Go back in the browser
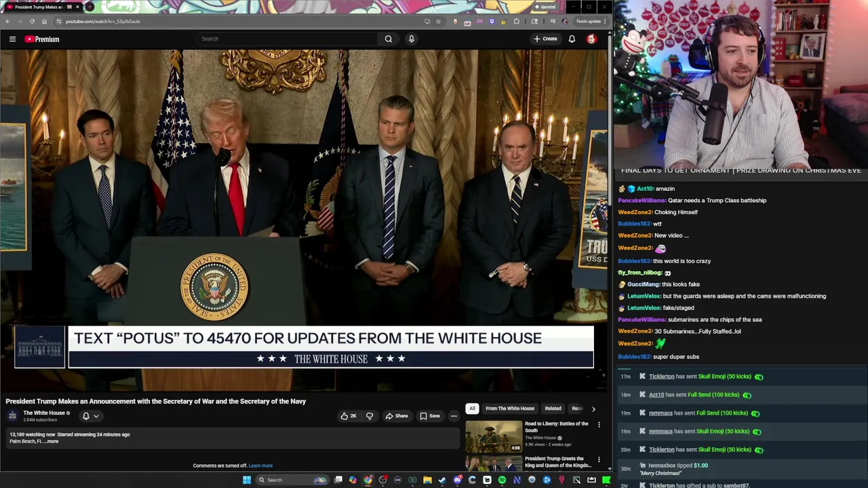Screen dimensions: 868x488 pos(7,22)
